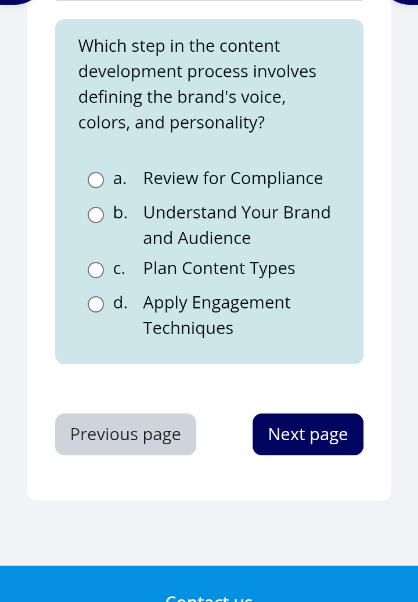Click the blue footer bar

point(209,584)
